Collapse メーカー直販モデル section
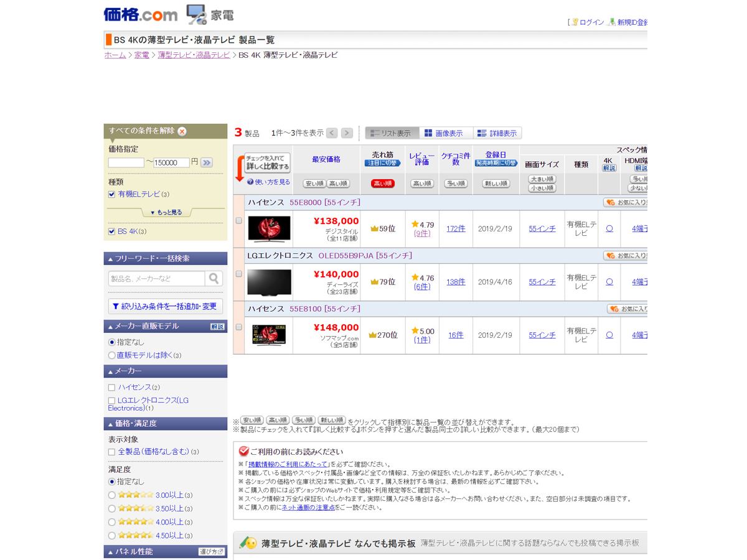This screenshot has height=560, width=747. click(x=166, y=326)
